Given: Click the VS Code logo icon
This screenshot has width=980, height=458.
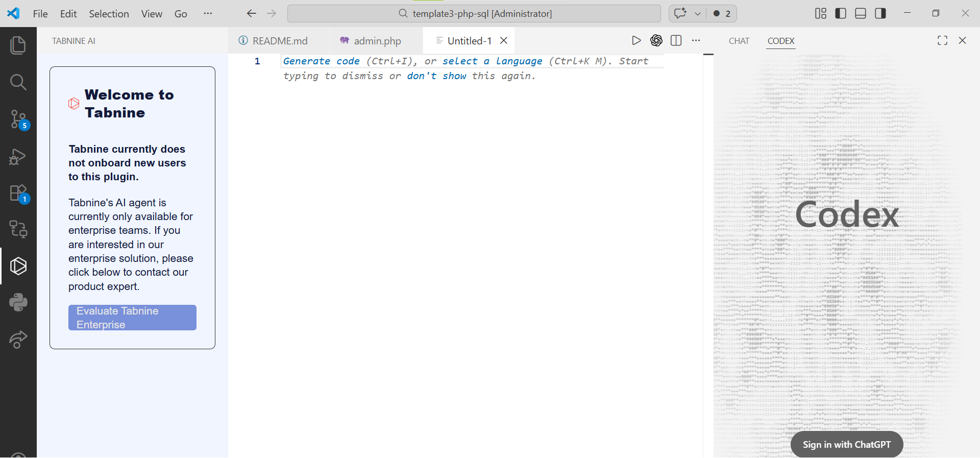Looking at the screenshot, I should (x=13, y=13).
